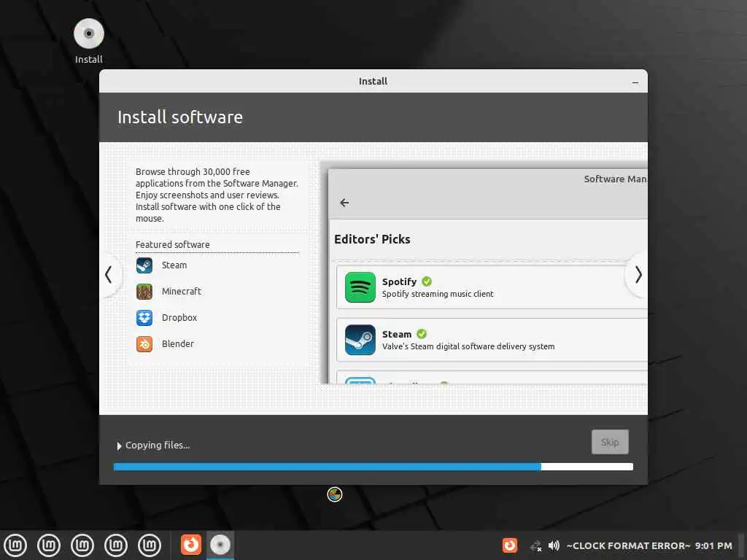
Task: Minimize the Install window
Action: coord(635,82)
